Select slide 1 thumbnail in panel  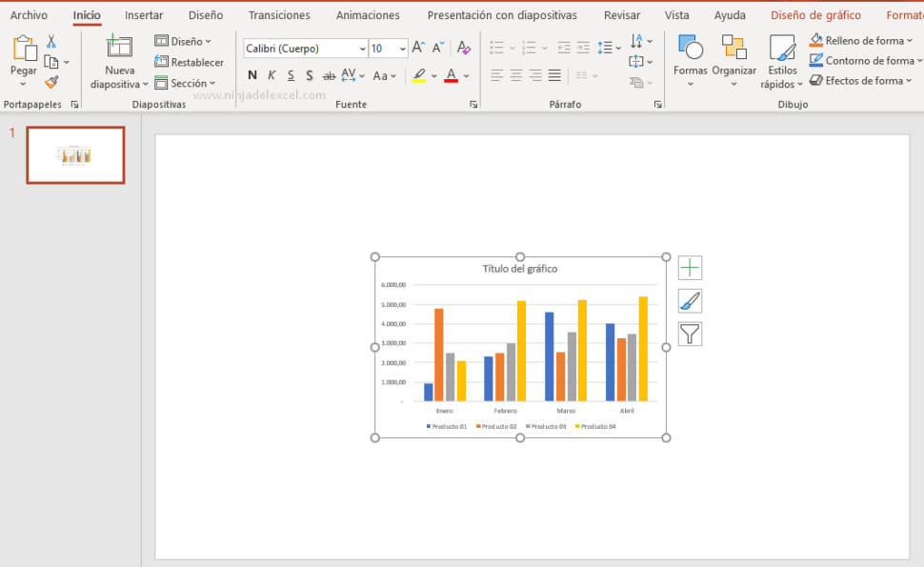click(x=75, y=154)
